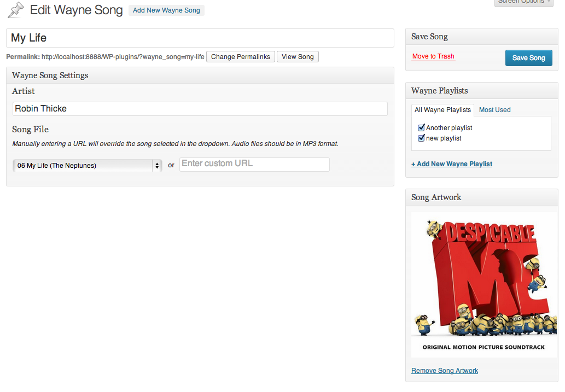Focus the Enter custom URL field

254,165
